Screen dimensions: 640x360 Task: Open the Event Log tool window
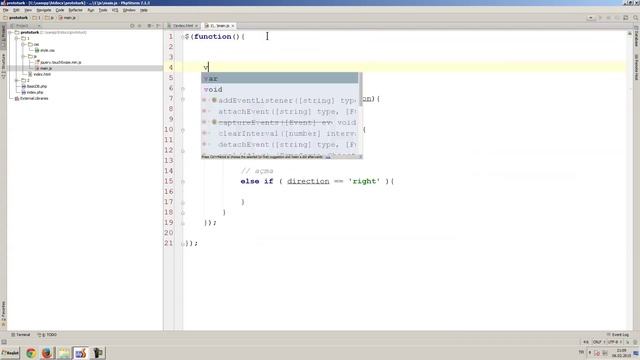pos(618,335)
